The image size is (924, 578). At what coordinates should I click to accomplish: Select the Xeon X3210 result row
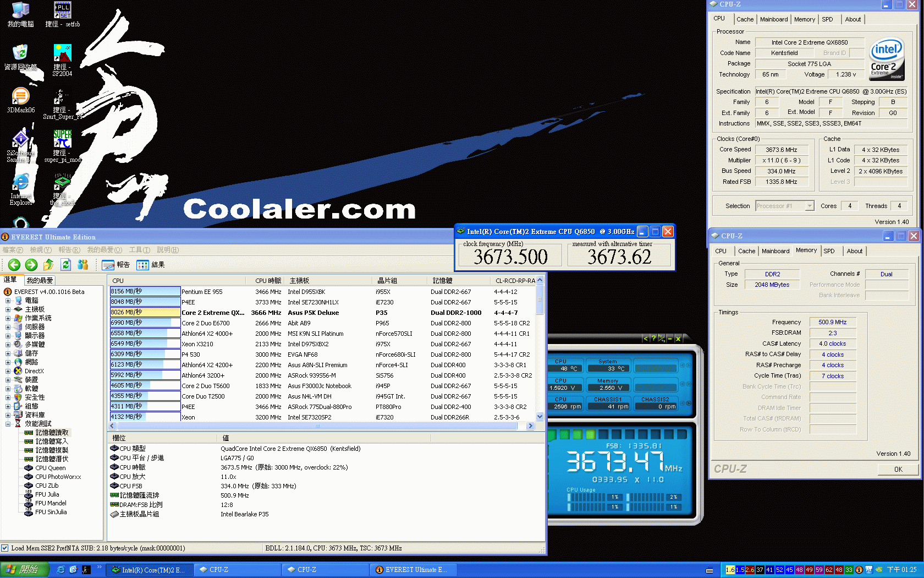(x=322, y=344)
